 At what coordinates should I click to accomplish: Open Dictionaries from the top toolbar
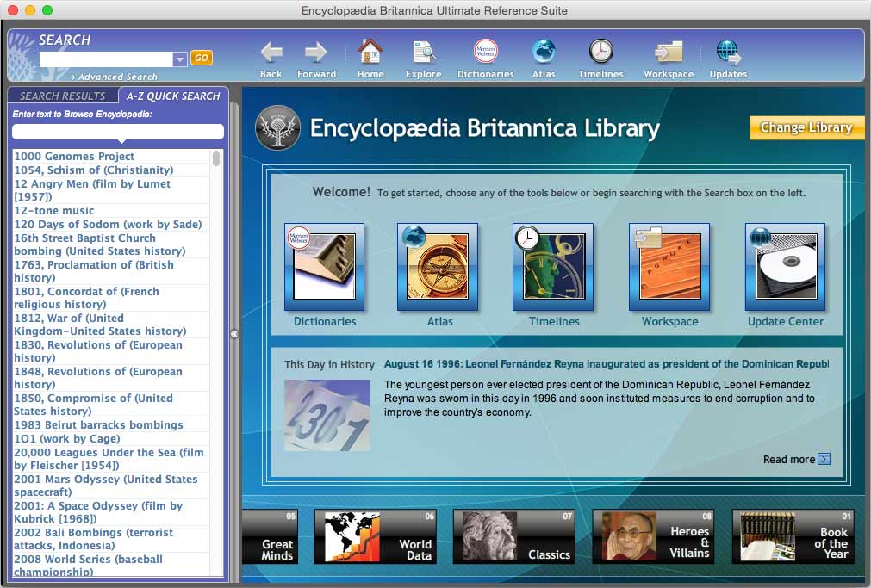[486, 59]
